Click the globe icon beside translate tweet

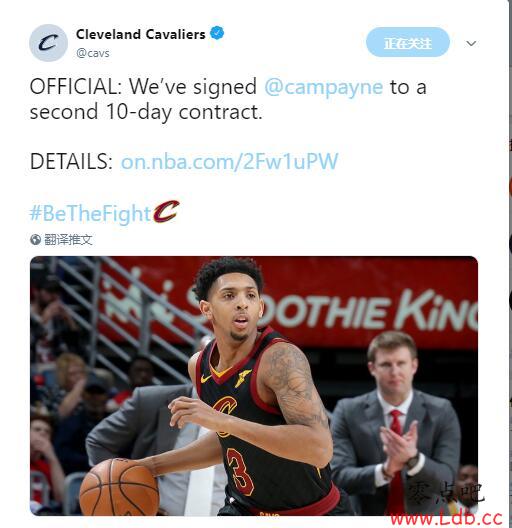[35, 240]
